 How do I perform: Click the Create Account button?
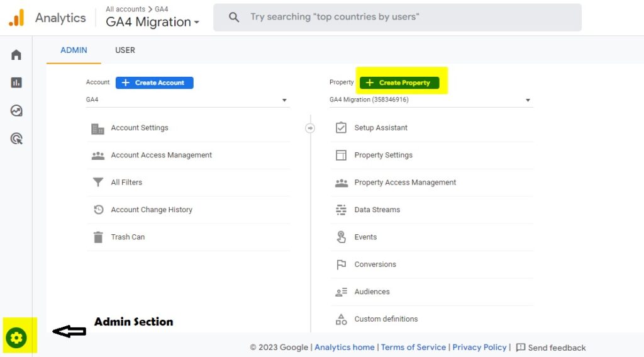[x=155, y=82]
